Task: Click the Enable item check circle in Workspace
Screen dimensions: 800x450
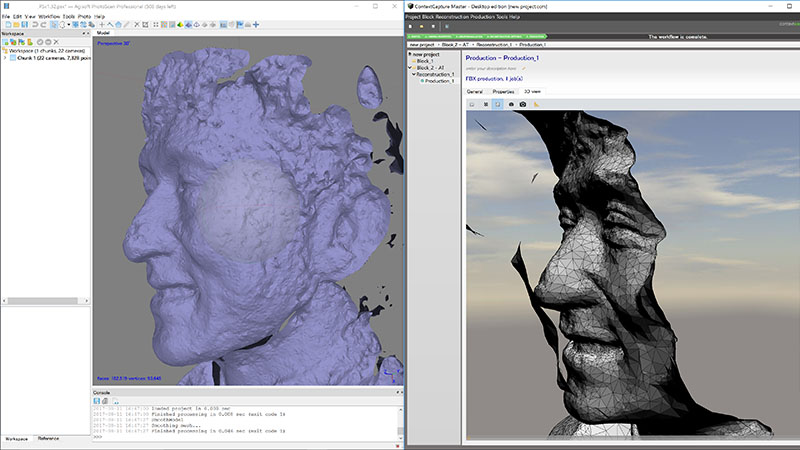Action: point(40,42)
